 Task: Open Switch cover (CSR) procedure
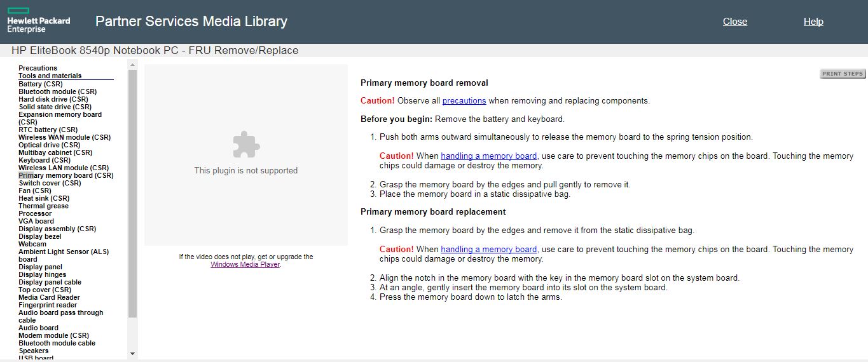pyautogui.click(x=50, y=183)
